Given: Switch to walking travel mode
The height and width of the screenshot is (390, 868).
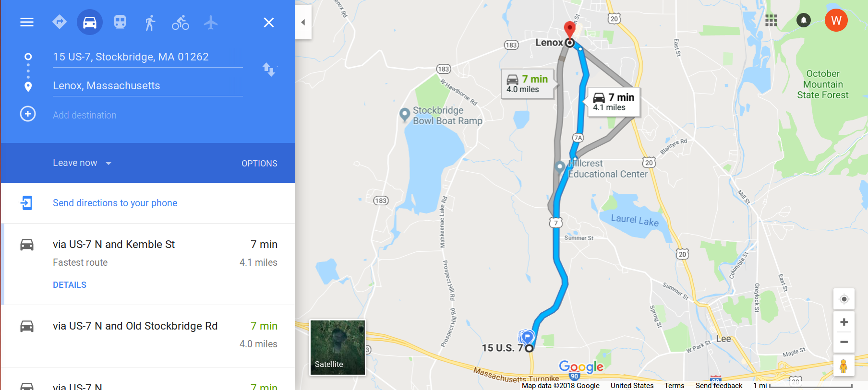Looking at the screenshot, I should point(150,22).
